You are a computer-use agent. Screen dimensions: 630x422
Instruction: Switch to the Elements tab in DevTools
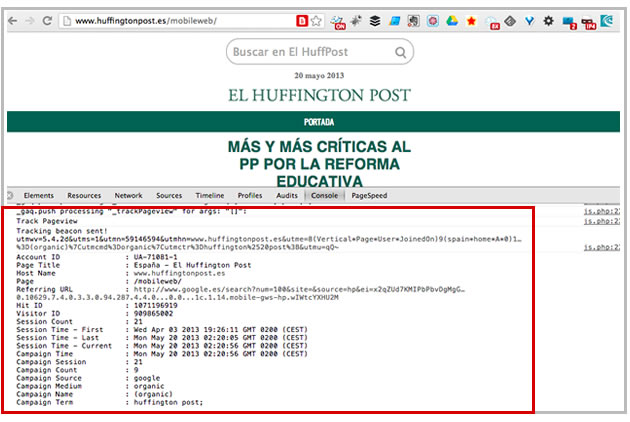click(x=39, y=196)
